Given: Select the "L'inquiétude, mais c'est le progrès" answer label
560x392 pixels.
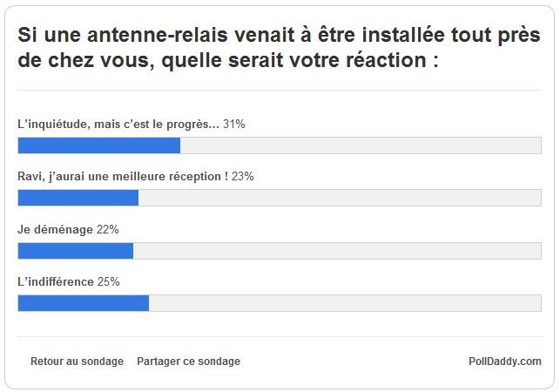Looking at the screenshot, I should [x=118, y=125].
